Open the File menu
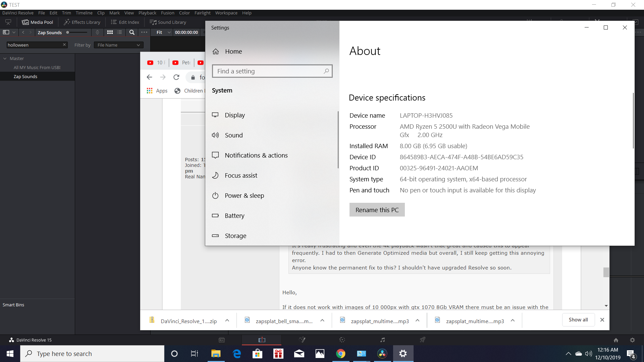644x362 pixels. point(42,13)
